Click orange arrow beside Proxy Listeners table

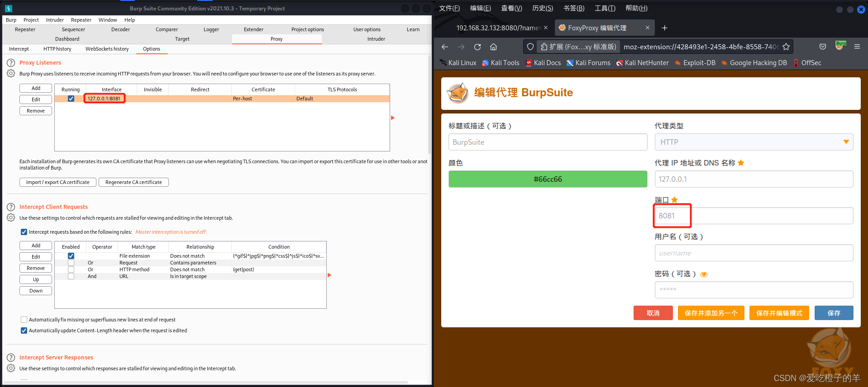click(x=393, y=118)
